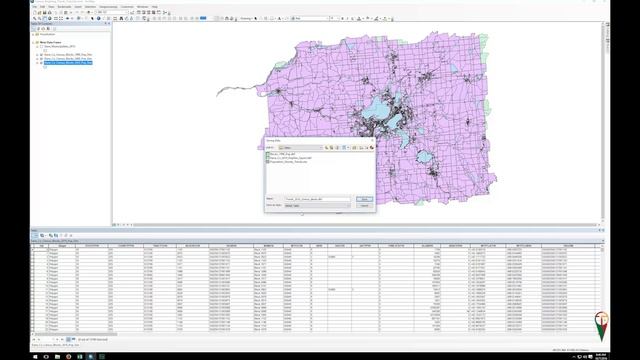Jump to last record in table
Viewport: 640px width, 360px height.
click(x=62, y=339)
